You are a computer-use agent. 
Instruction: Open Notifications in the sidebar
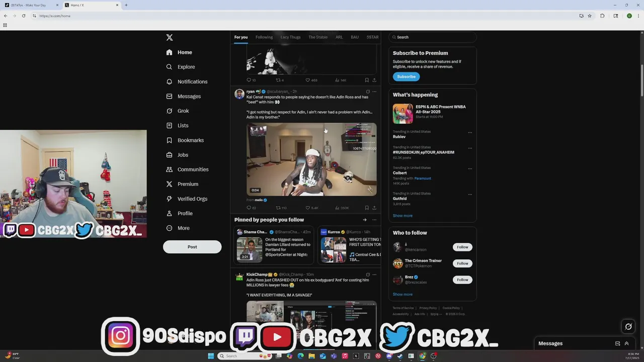point(187,81)
